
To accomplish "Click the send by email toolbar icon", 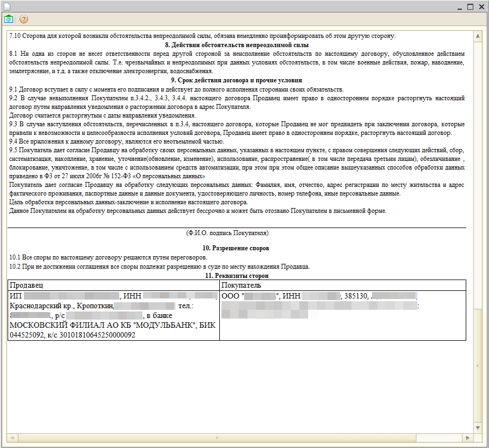I will pos(9,19).
